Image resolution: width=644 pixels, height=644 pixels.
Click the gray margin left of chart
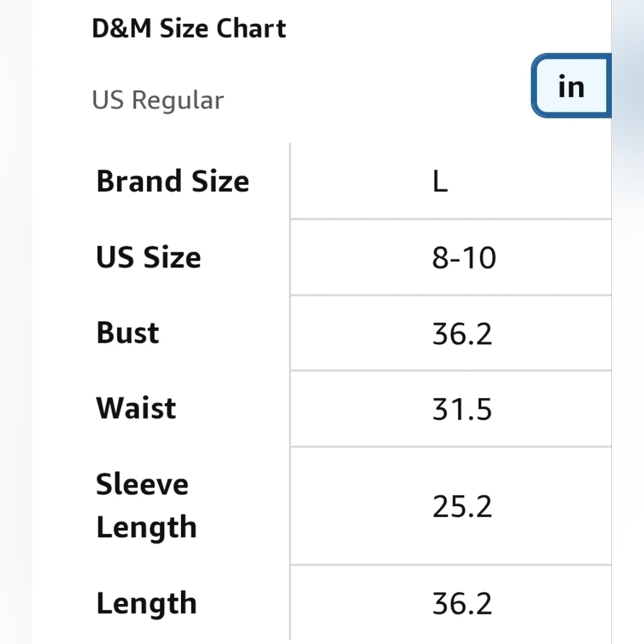(15, 322)
